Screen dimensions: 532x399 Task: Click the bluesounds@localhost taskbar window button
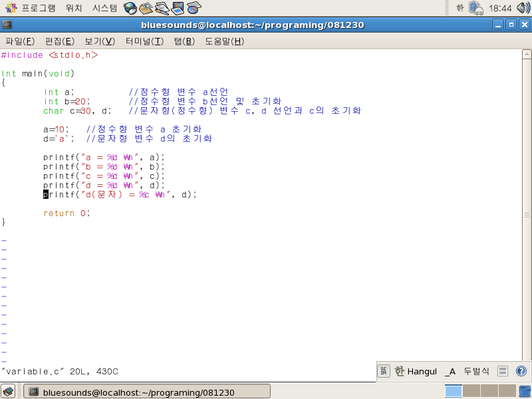147,392
